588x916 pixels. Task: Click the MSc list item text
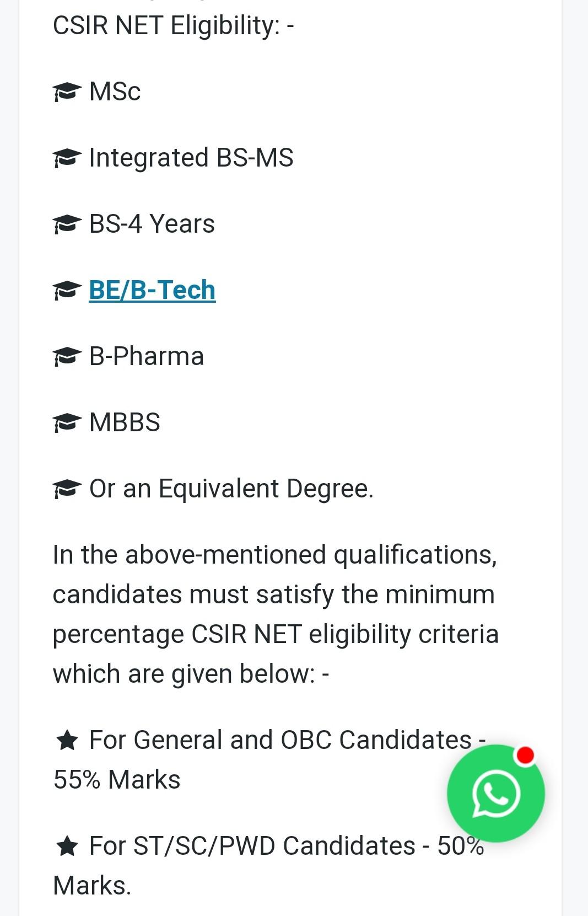tap(115, 92)
